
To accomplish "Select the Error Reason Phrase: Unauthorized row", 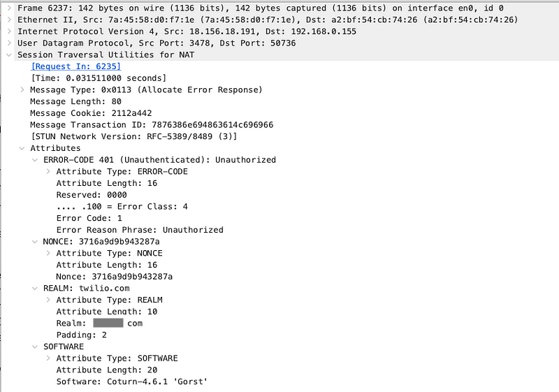I will (x=140, y=230).
